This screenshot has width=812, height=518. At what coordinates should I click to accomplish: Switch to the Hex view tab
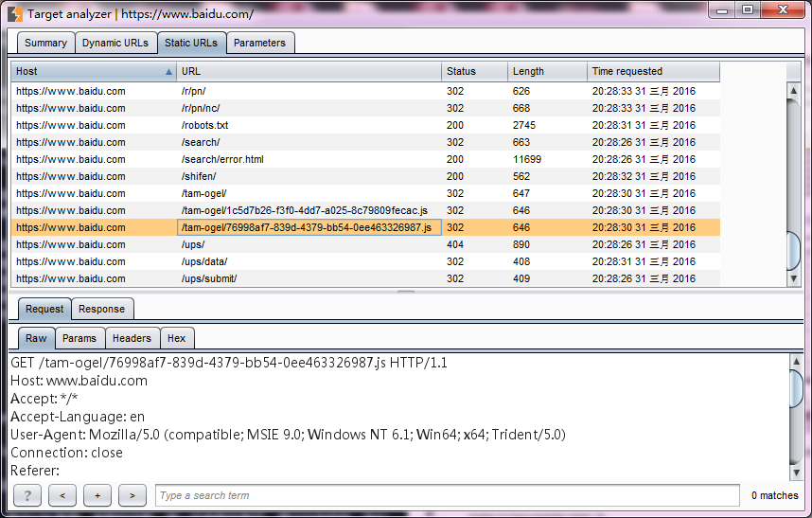(176, 338)
